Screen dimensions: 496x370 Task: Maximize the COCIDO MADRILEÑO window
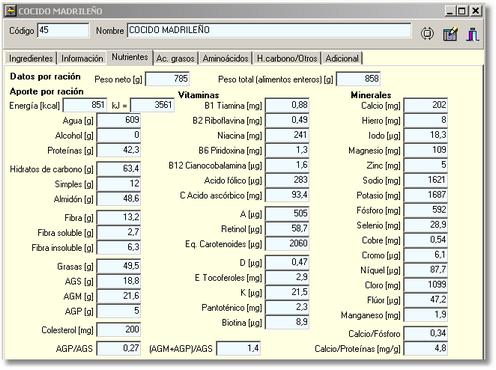pos(462,11)
